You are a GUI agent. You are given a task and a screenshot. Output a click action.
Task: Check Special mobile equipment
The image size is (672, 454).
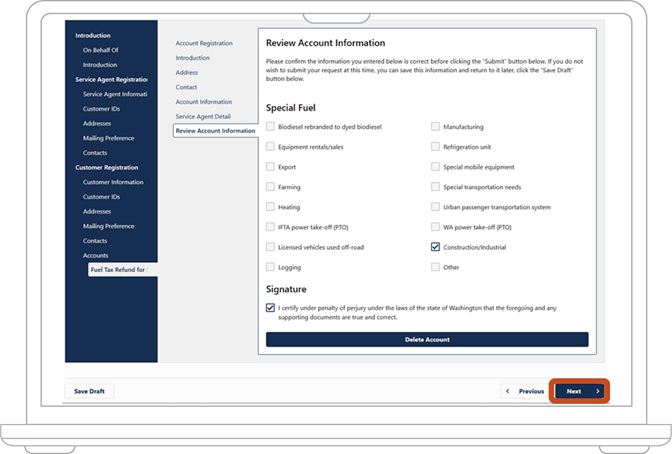[435, 166]
